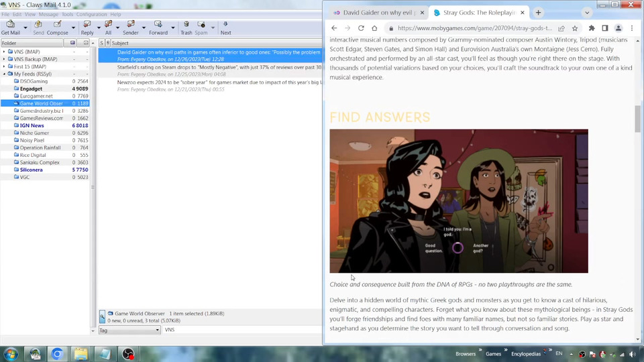This screenshot has height=362, width=644.
Task: Select the VGC feed folder
Action: pos(25,177)
